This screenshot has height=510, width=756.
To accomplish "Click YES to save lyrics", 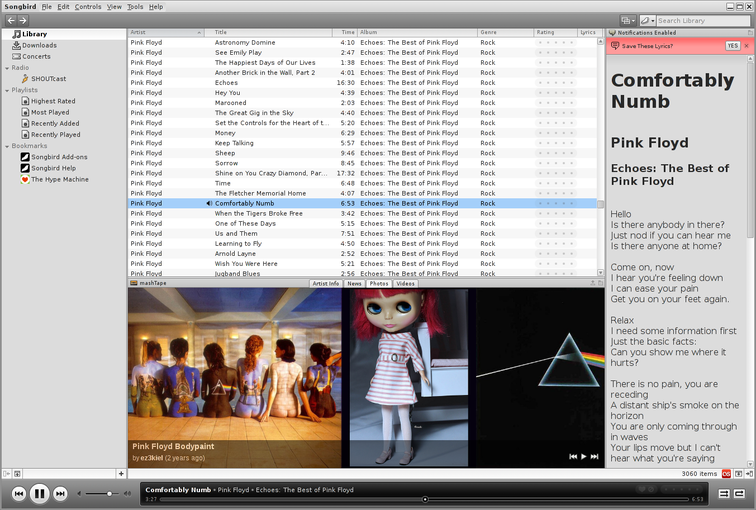I will click(732, 46).
